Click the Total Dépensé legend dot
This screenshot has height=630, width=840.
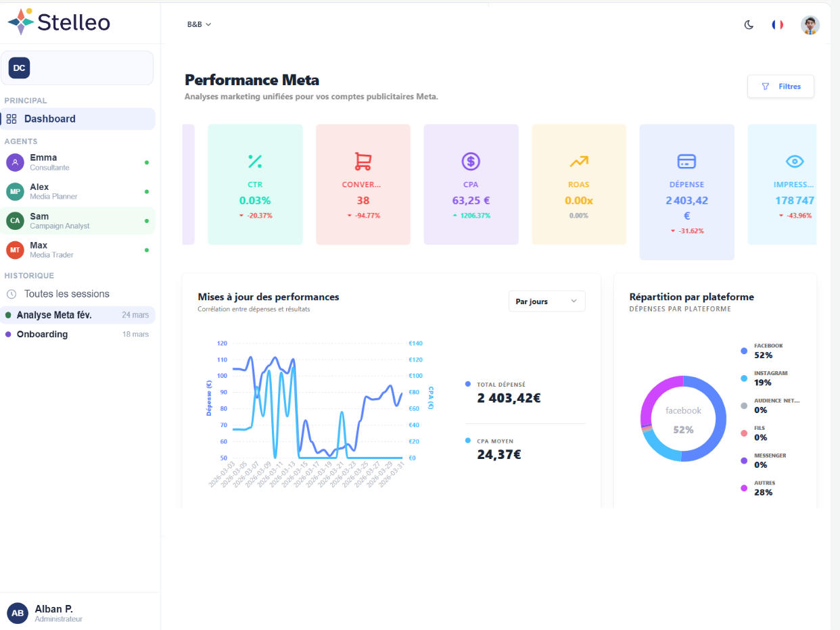point(468,384)
